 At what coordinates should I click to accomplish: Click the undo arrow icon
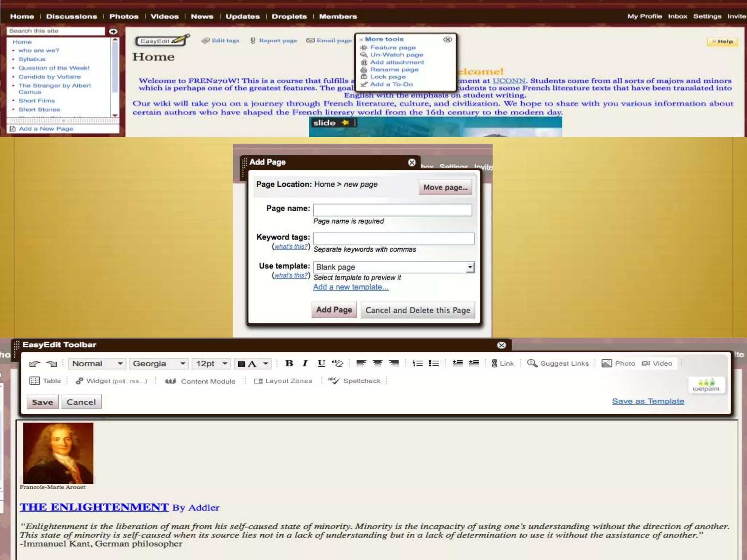pos(35,363)
